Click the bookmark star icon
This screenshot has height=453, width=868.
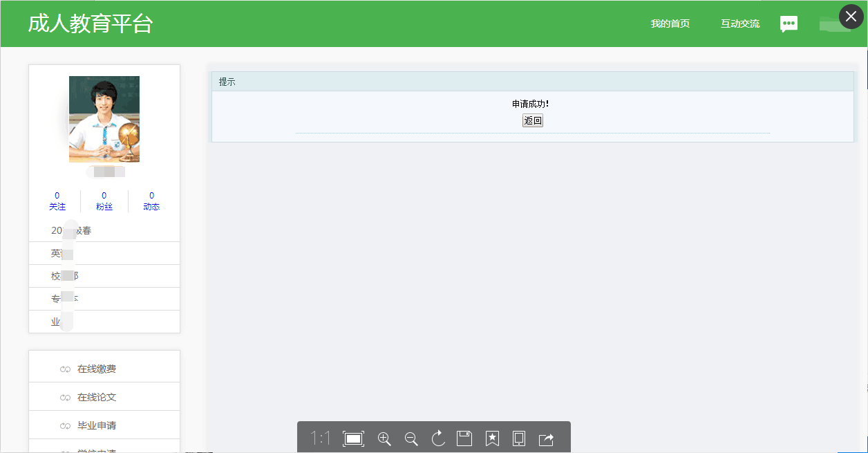pyautogui.click(x=492, y=438)
